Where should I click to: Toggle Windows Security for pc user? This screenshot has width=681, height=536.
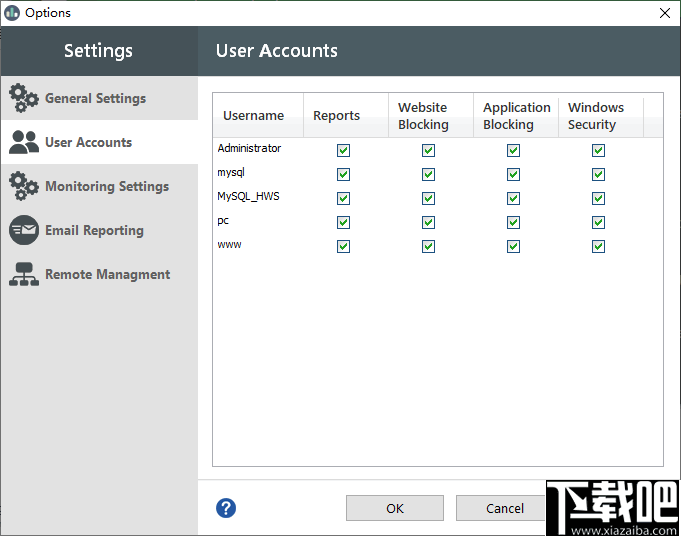tap(598, 223)
